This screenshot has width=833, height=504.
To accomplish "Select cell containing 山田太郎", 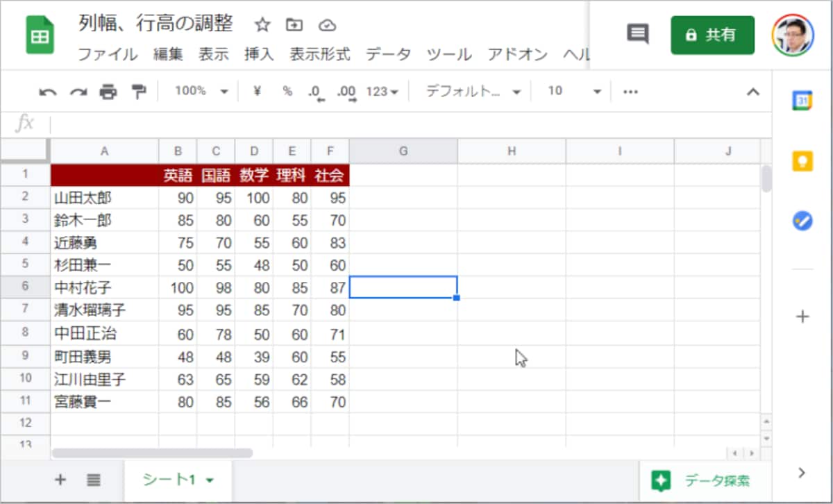I will (105, 198).
